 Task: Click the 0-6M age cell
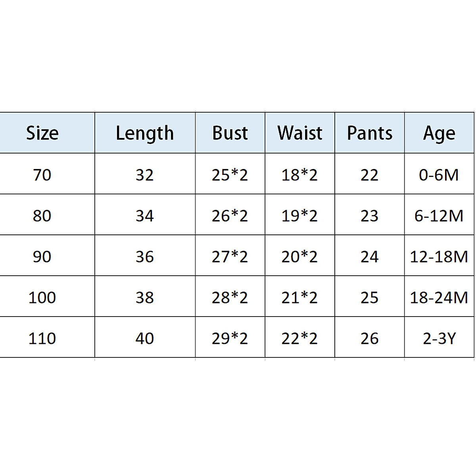[x=439, y=175]
